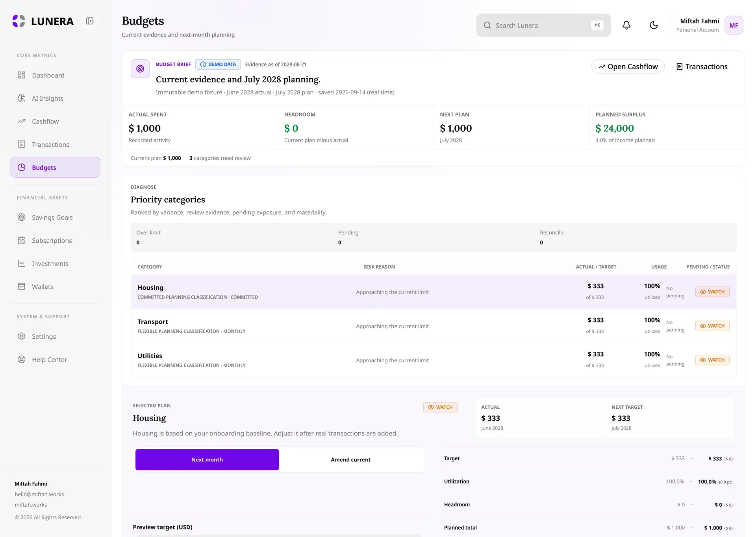Click the Actual Spent $ 1,000 value
The image size is (756, 537).
point(145,128)
